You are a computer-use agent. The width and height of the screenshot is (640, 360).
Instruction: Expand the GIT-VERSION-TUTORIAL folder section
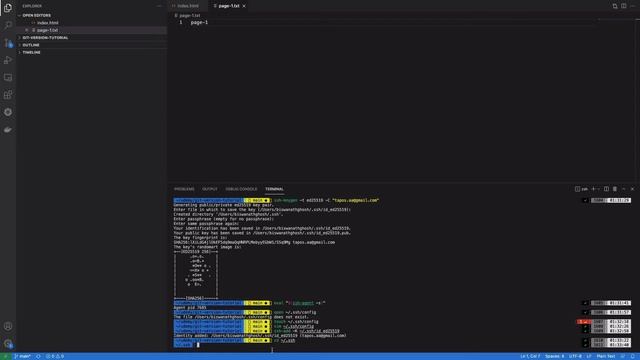click(x=45, y=38)
